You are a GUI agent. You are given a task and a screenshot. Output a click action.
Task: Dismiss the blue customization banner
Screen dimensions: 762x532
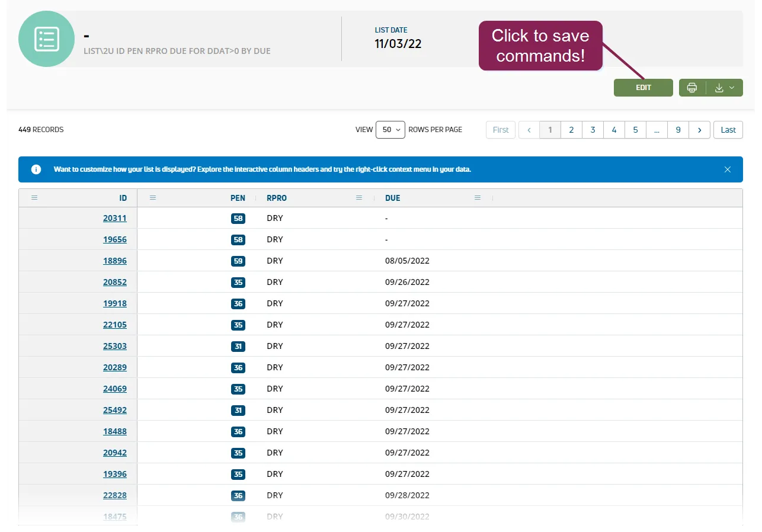click(x=728, y=169)
